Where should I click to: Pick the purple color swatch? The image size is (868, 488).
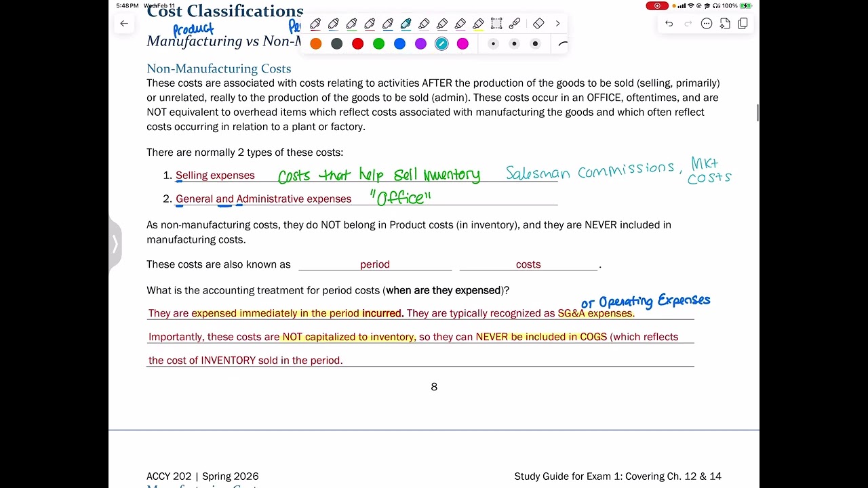(421, 44)
